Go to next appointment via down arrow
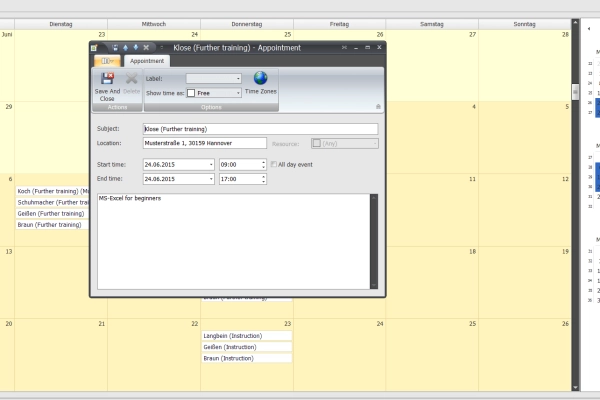Screen dimensions: 600x400 pos(135,48)
